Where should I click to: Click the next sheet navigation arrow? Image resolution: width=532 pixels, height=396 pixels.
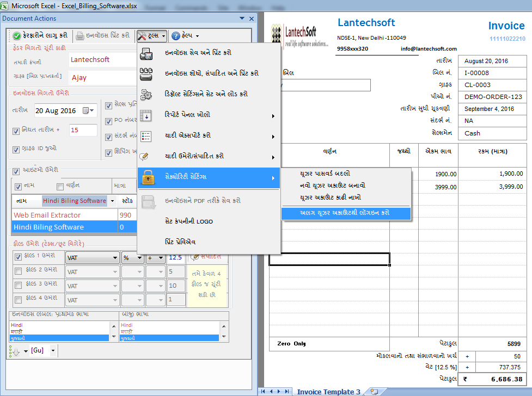tap(279, 391)
